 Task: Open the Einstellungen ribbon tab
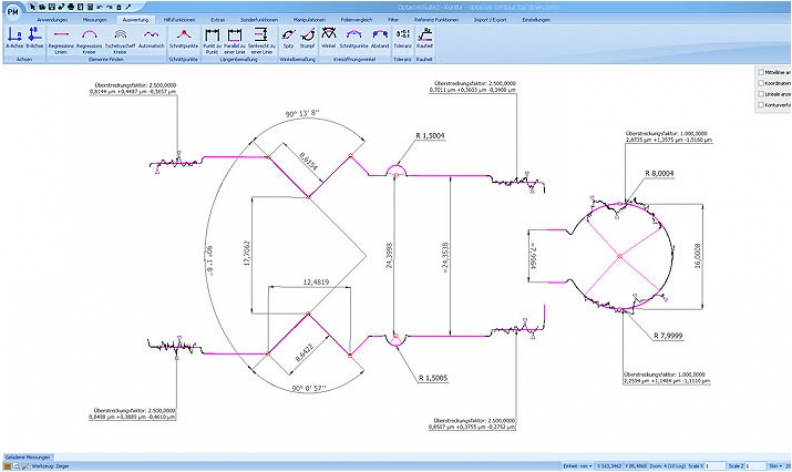click(536, 20)
